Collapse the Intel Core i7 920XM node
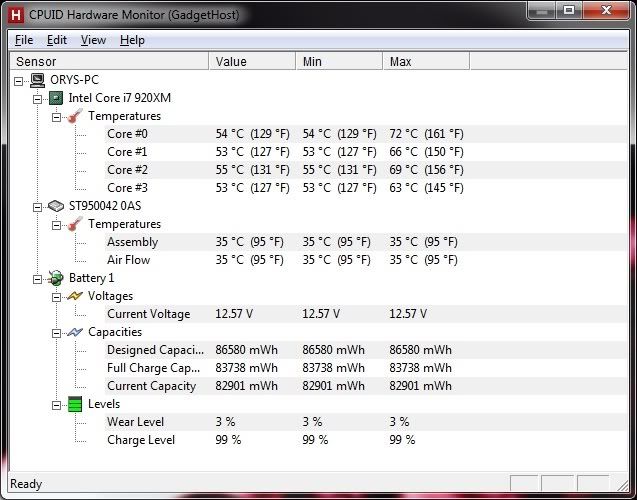This screenshot has width=637, height=500. (37, 99)
